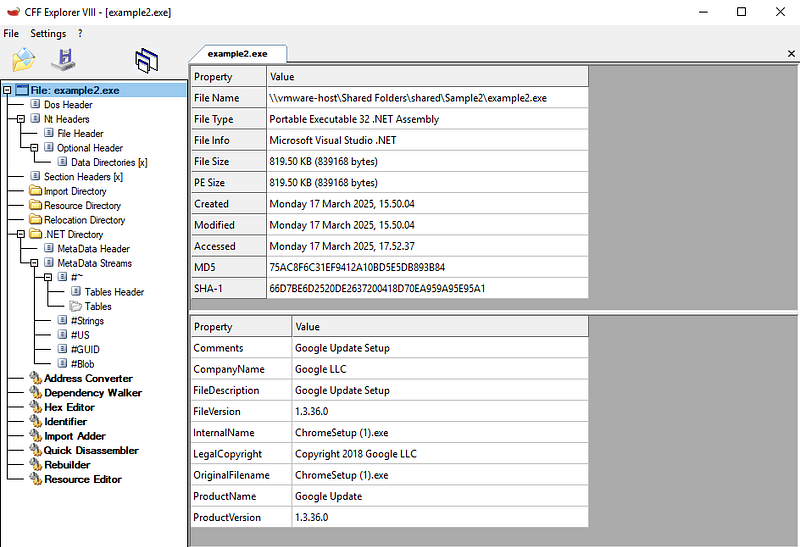
Task: Click the File Size value cell
Action: (x=427, y=162)
